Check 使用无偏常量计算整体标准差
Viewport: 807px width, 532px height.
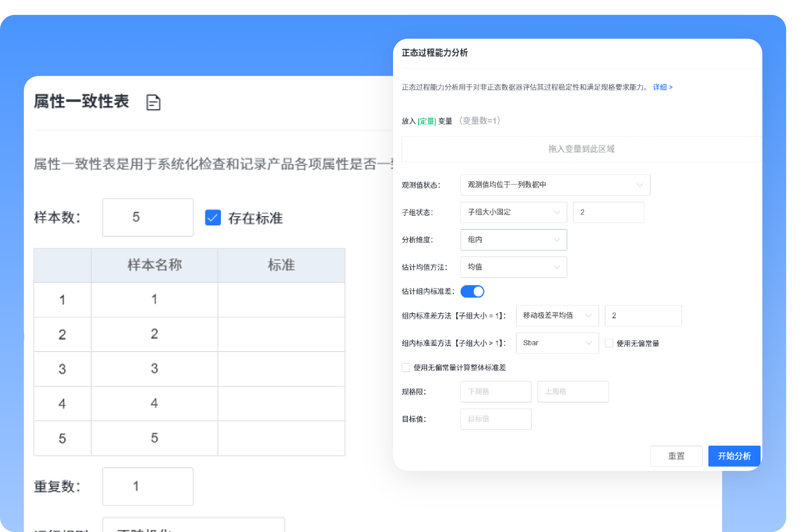click(406, 367)
